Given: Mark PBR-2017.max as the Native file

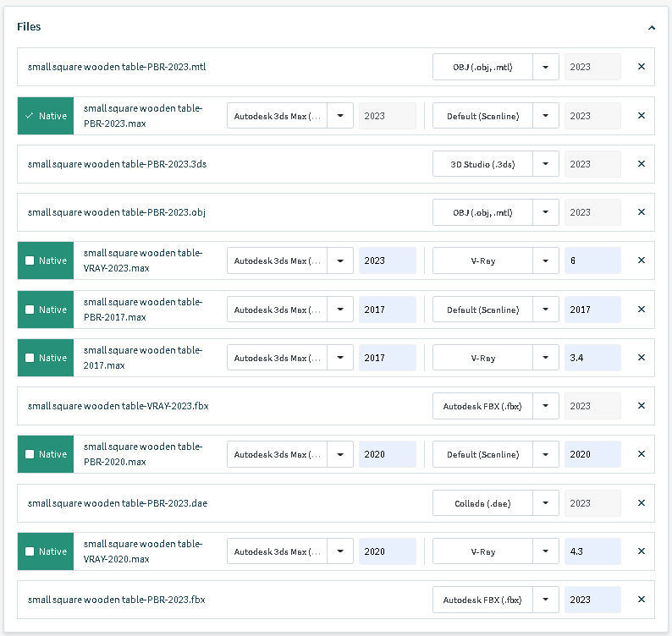Looking at the screenshot, I should (x=30, y=310).
